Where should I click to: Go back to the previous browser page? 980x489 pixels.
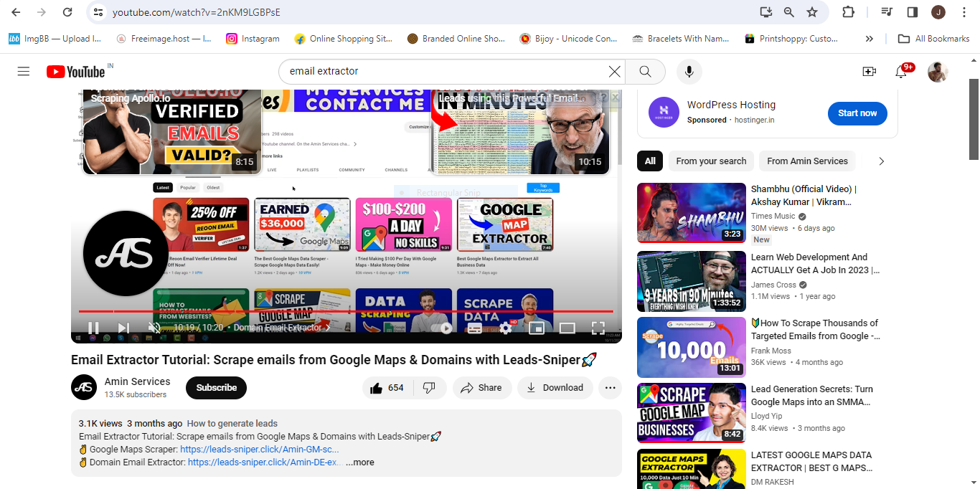16,12
